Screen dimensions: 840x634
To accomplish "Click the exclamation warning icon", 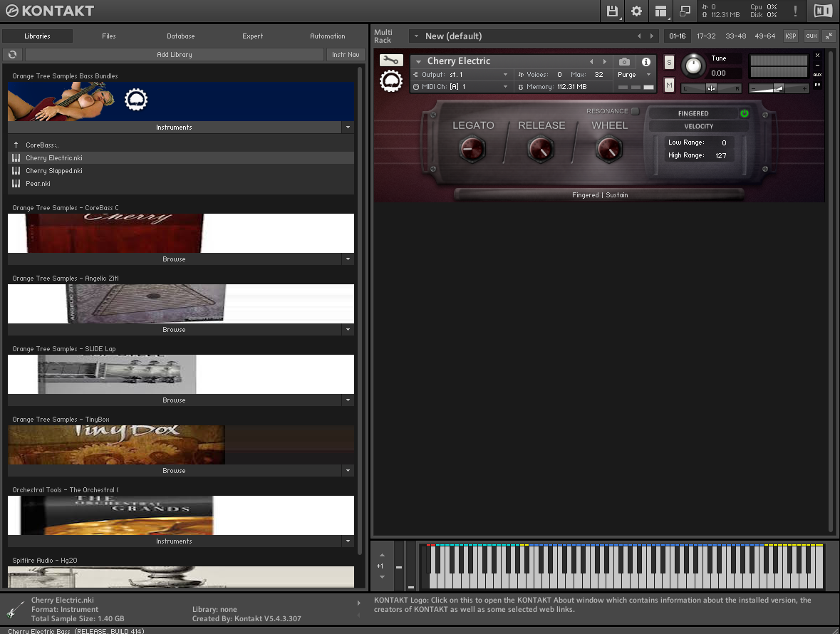I will pos(796,11).
